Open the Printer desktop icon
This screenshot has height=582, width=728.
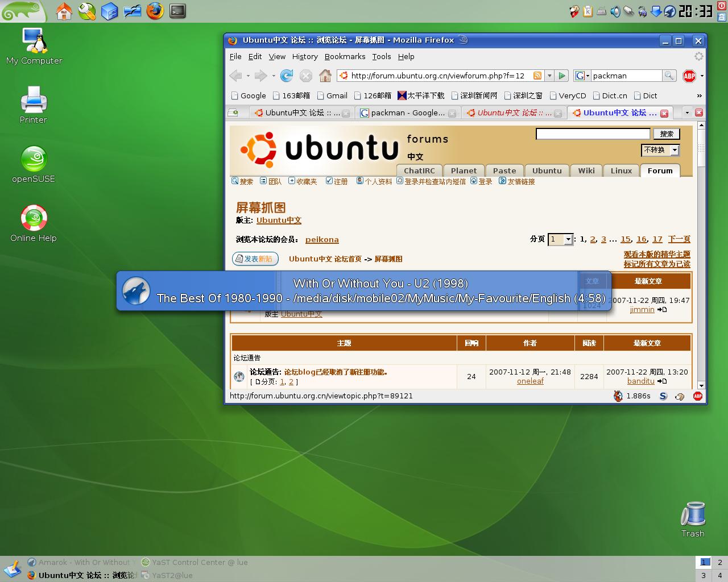coord(34,105)
